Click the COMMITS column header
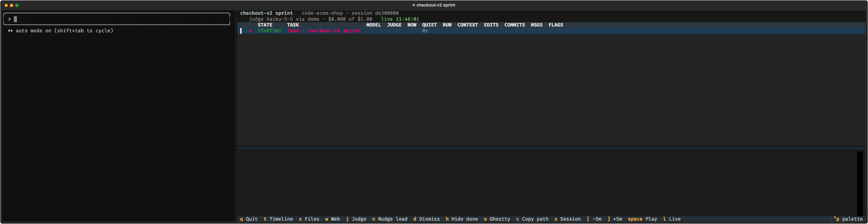The width and height of the screenshot is (868, 224). [x=515, y=25]
